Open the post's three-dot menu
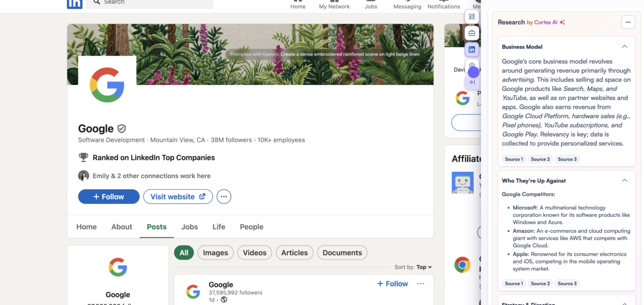 [421, 284]
